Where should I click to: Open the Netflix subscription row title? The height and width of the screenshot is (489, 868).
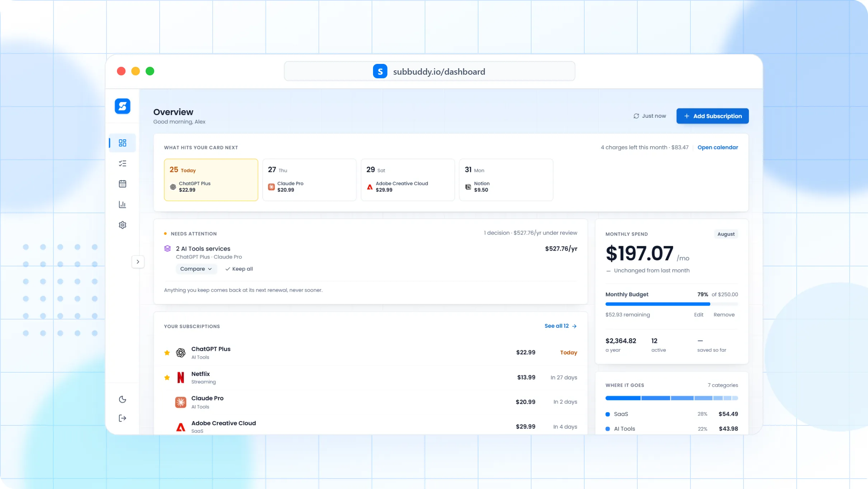tap(201, 374)
